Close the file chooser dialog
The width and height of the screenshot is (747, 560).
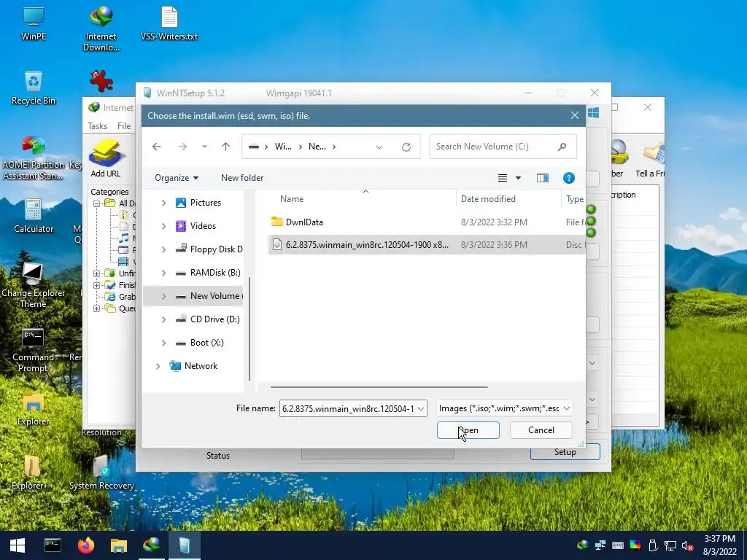[575, 115]
